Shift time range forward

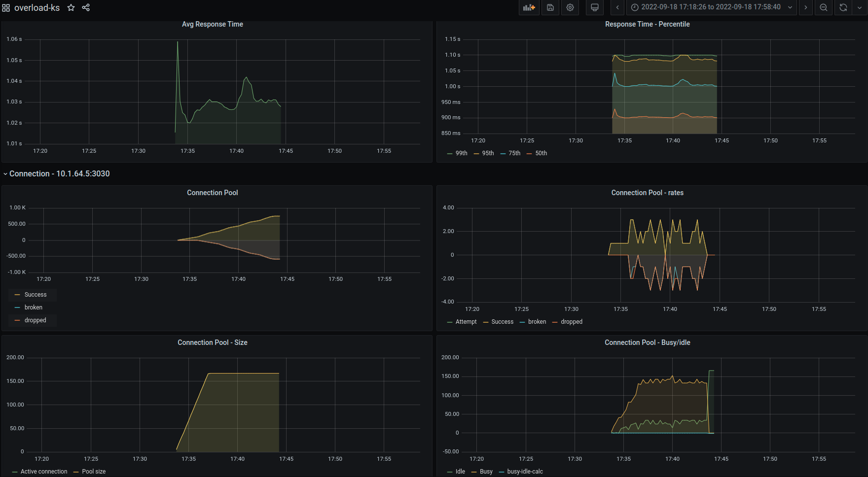pos(806,7)
